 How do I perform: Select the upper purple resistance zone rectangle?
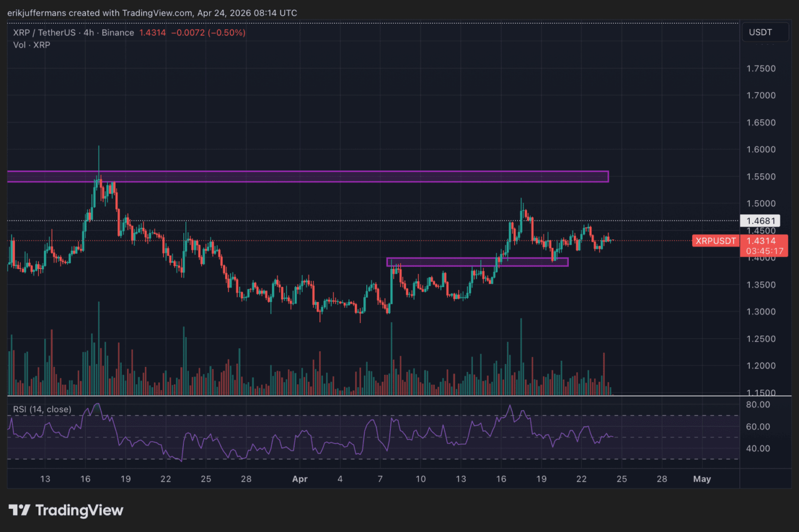tap(306, 176)
